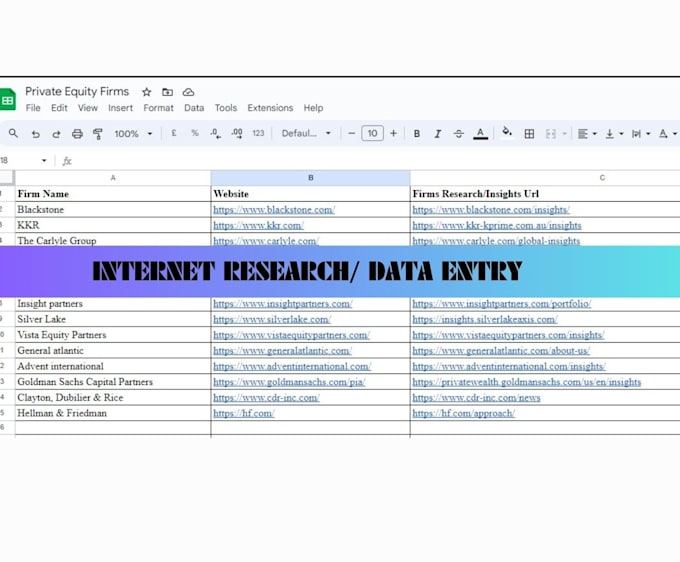
Task: Open the Default font dropdown
Action: point(306,133)
